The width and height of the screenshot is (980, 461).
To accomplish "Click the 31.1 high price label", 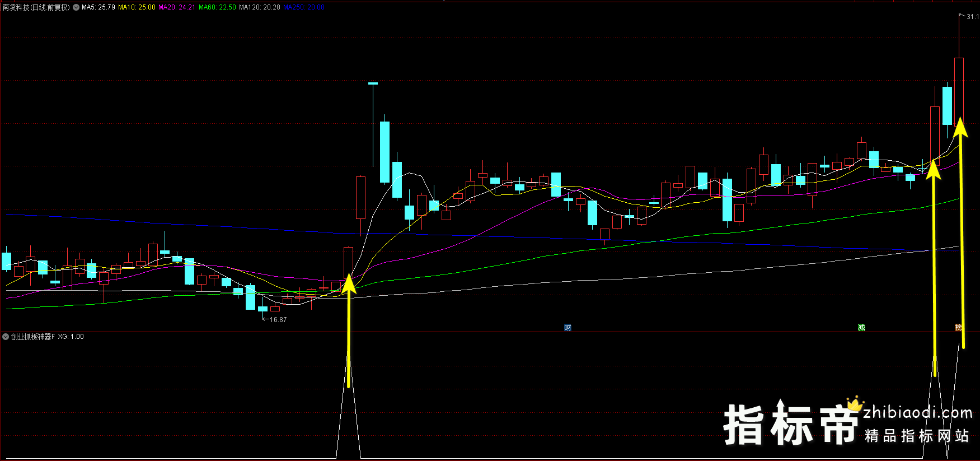I will [x=973, y=17].
